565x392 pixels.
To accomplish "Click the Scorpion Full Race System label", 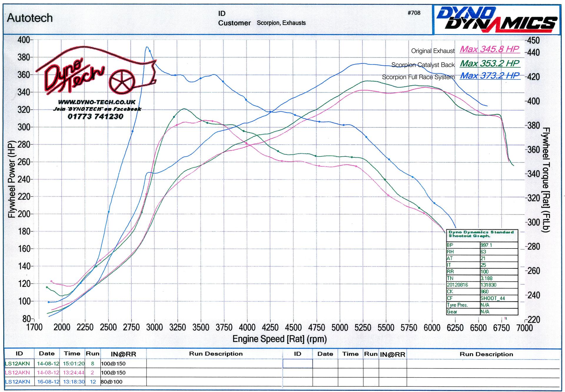I will coord(418,77).
